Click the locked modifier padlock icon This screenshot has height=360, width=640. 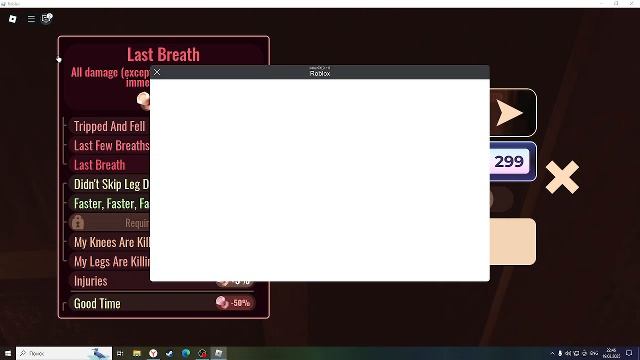78,222
